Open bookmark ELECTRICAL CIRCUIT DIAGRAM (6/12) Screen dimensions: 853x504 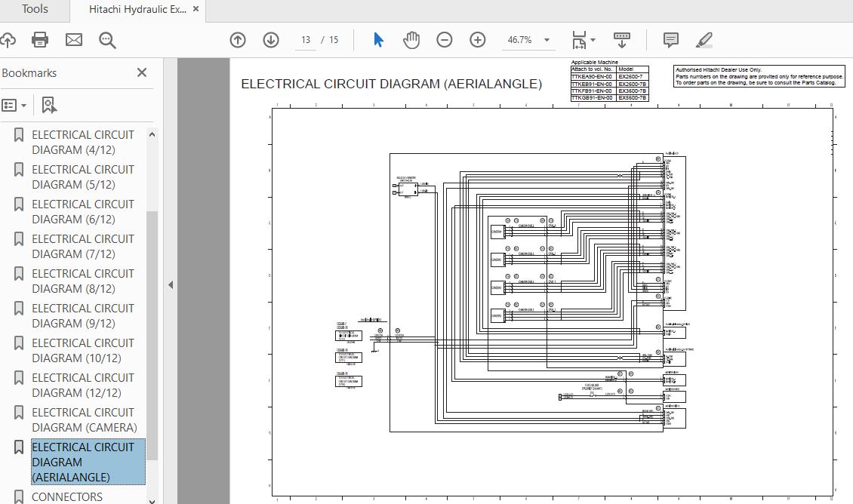pyautogui.click(x=83, y=212)
